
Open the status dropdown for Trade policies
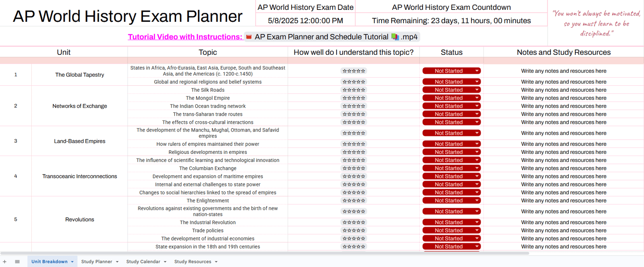click(x=452, y=231)
